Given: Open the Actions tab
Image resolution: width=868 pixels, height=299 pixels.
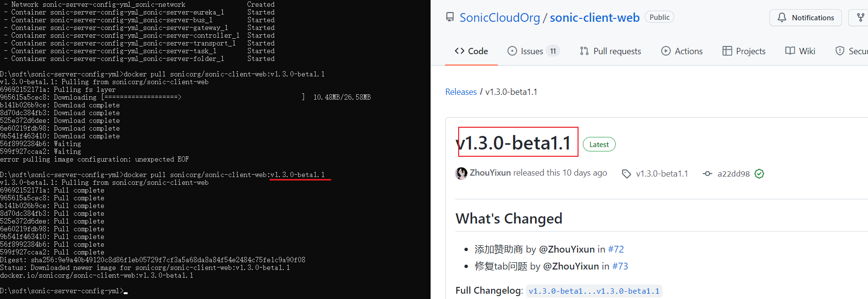Looking at the screenshot, I should coord(682,51).
